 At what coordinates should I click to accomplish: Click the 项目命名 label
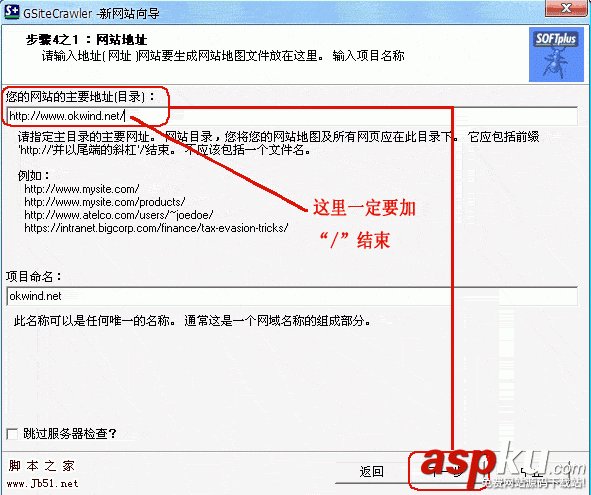click(x=34, y=277)
